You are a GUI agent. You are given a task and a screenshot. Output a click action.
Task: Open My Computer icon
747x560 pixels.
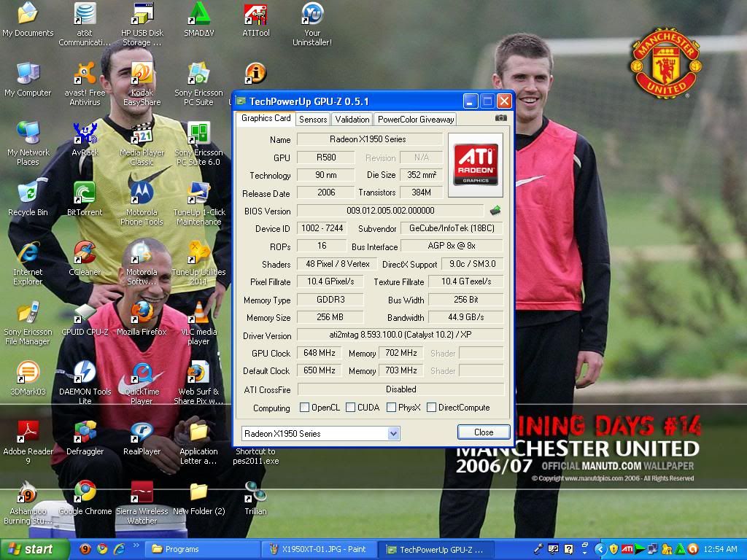28,79
